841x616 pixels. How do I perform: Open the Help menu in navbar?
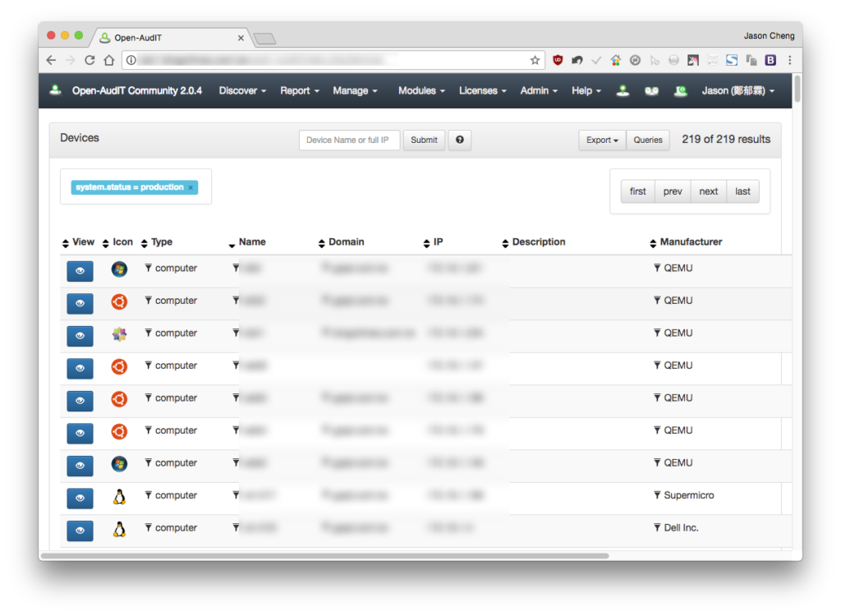(586, 90)
